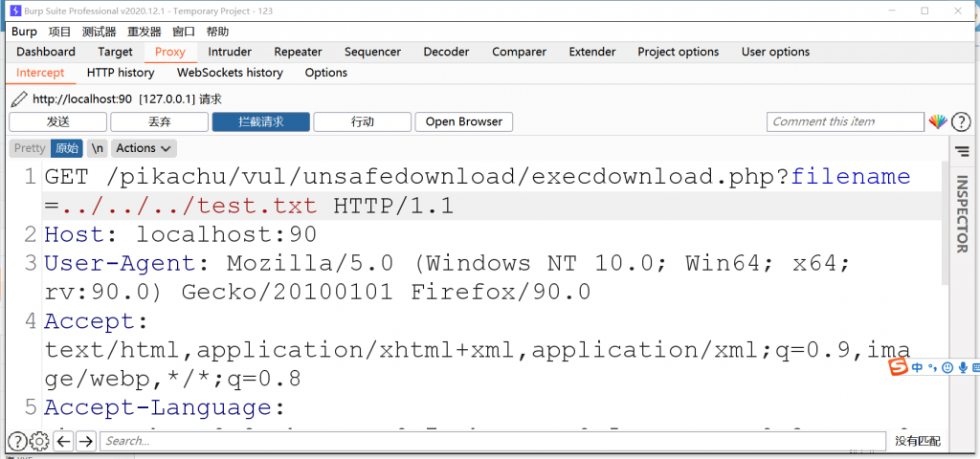The image size is (980, 459).
Task: Open search help question mark icon
Action: (x=17, y=441)
